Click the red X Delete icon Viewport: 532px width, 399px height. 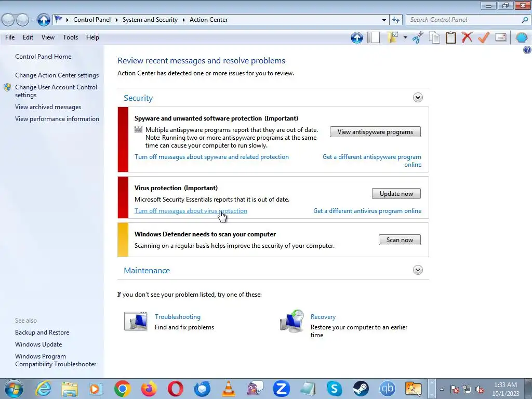pyautogui.click(x=467, y=37)
